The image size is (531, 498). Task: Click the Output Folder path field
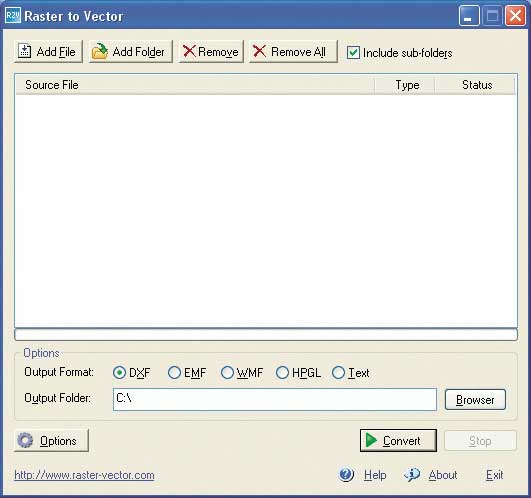click(275, 399)
